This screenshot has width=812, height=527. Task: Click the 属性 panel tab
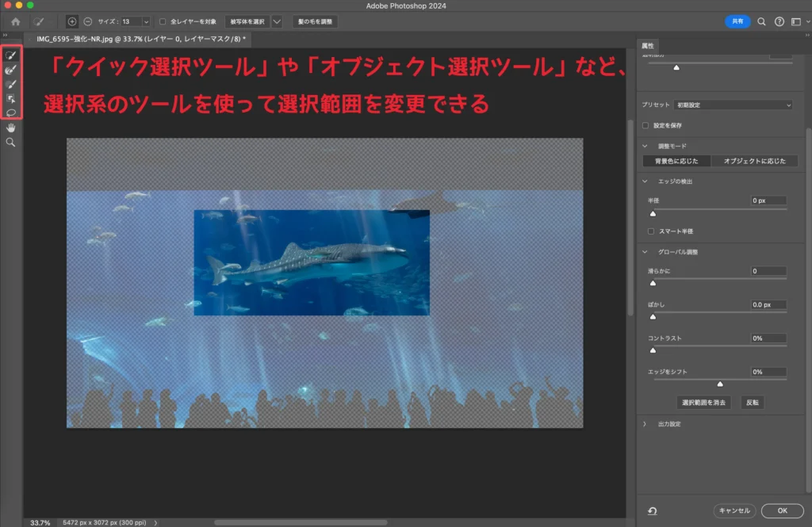click(649, 46)
